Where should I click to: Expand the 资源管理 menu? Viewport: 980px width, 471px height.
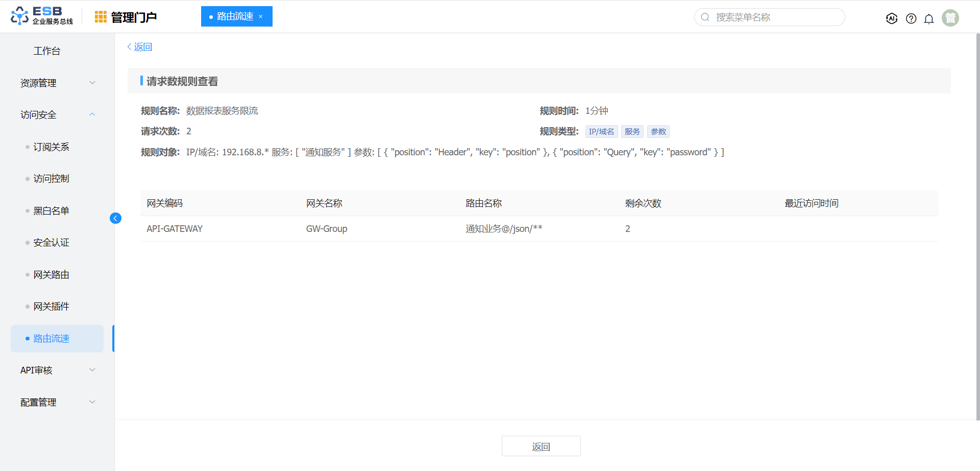pos(57,83)
